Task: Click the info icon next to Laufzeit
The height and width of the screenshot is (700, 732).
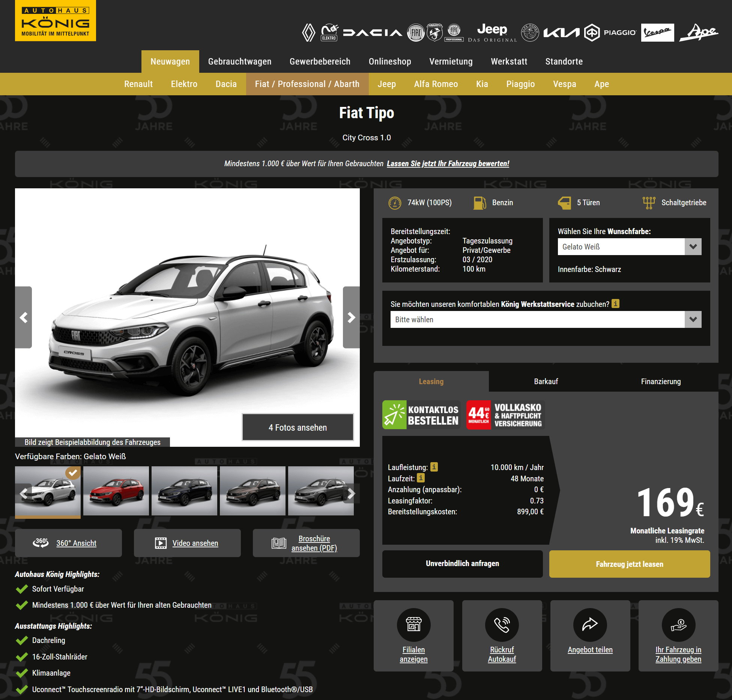Action: coord(421,478)
